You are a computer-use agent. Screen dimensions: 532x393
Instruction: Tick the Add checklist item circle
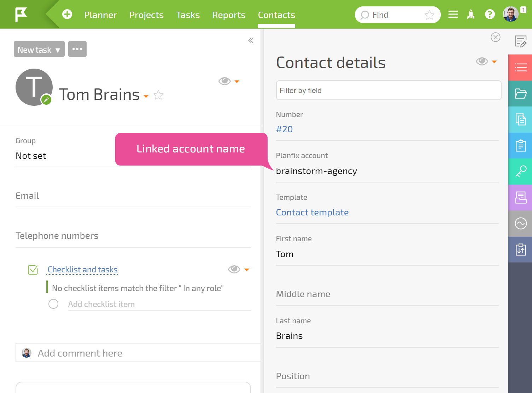[x=53, y=304]
